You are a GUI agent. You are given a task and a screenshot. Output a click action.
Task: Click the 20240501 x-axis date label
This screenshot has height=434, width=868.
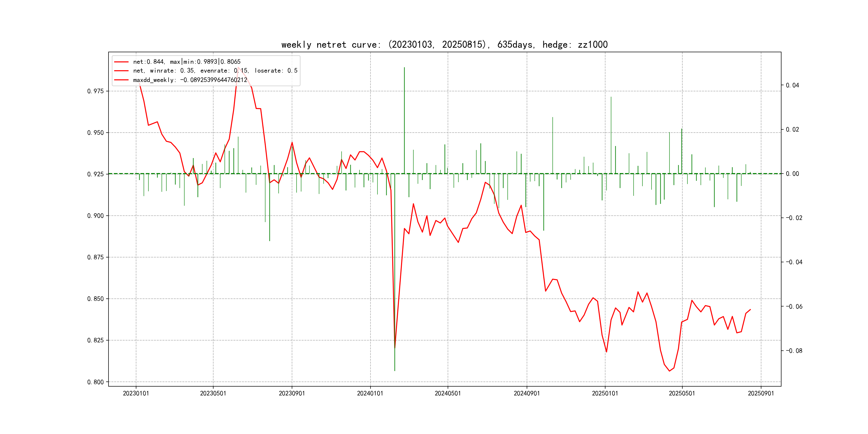[x=447, y=394]
